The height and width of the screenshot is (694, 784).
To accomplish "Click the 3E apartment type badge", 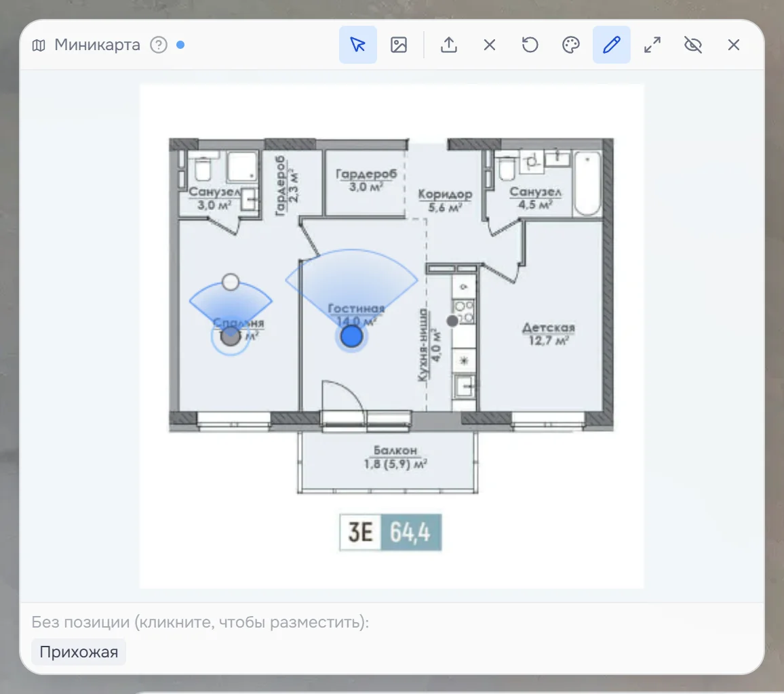I will pyautogui.click(x=361, y=532).
